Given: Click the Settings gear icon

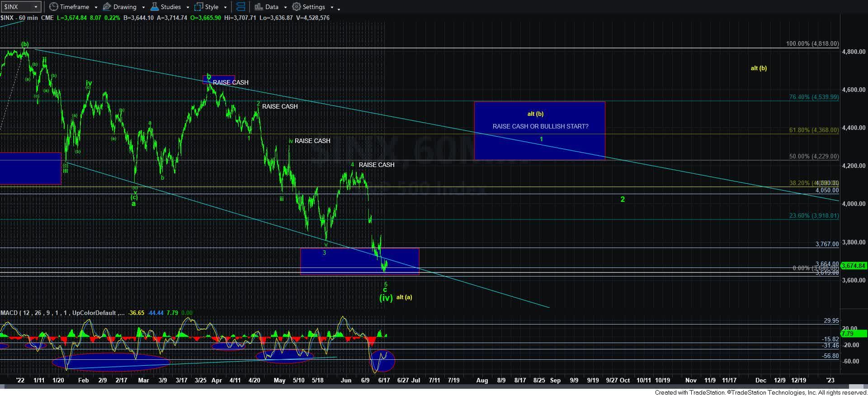Looking at the screenshot, I should click(x=296, y=7).
